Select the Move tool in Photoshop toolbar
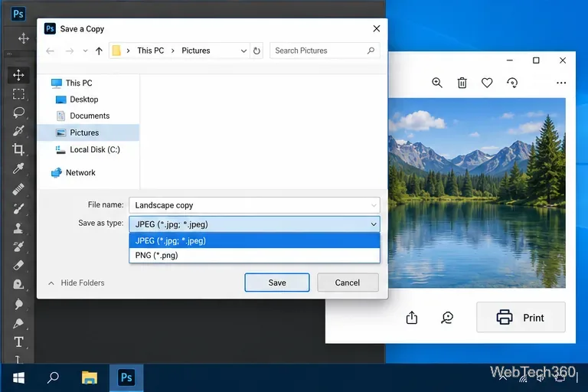Image resolution: width=588 pixels, height=392 pixels. [x=18, y=75]
